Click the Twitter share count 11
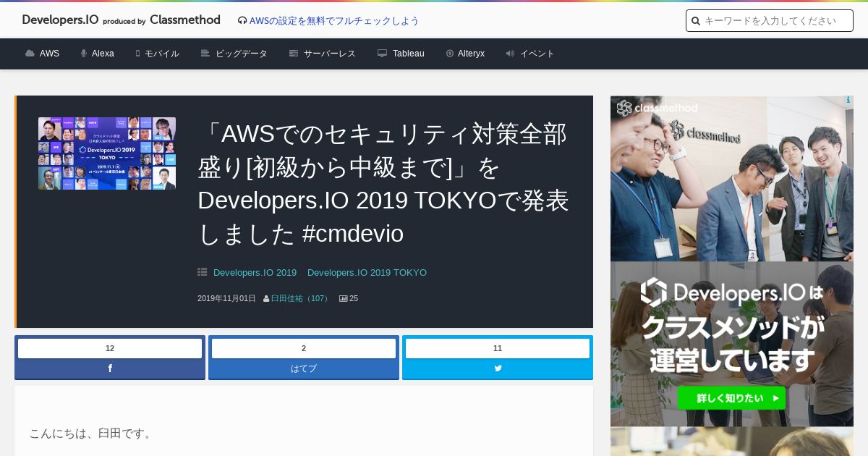This screenshot has width=868, height=456. 498,348
